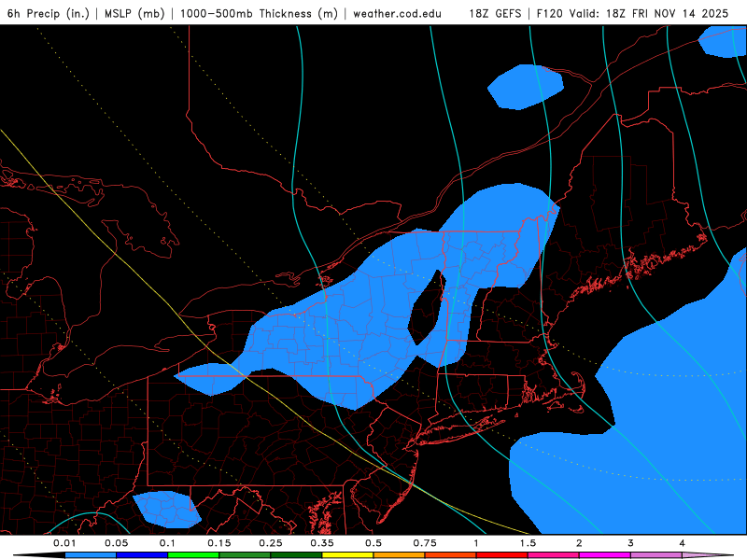Click the '2' legend value
Screen dimensions: 747x560
(x=579, y=543)
